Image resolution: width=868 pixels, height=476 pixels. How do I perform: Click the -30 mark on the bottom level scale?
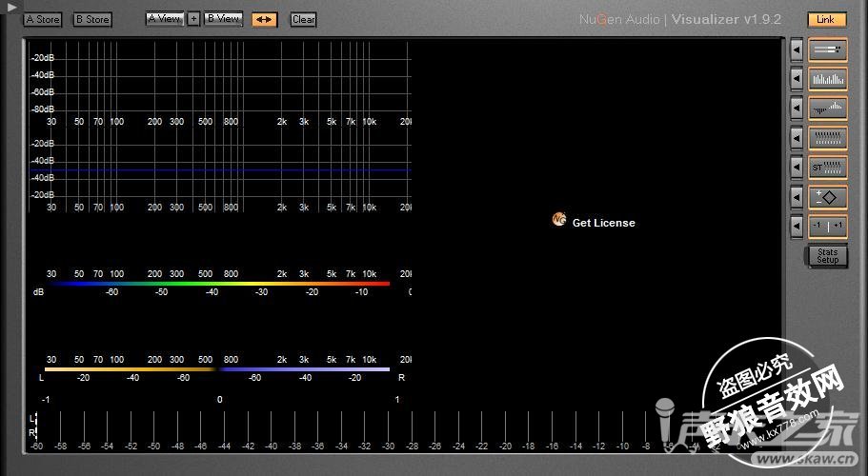click(x=388, y=446)
